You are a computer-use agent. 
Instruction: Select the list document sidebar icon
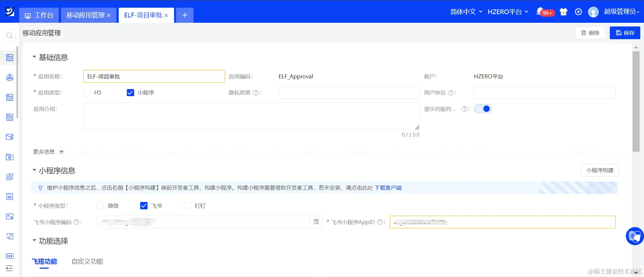tap(10, 196)
